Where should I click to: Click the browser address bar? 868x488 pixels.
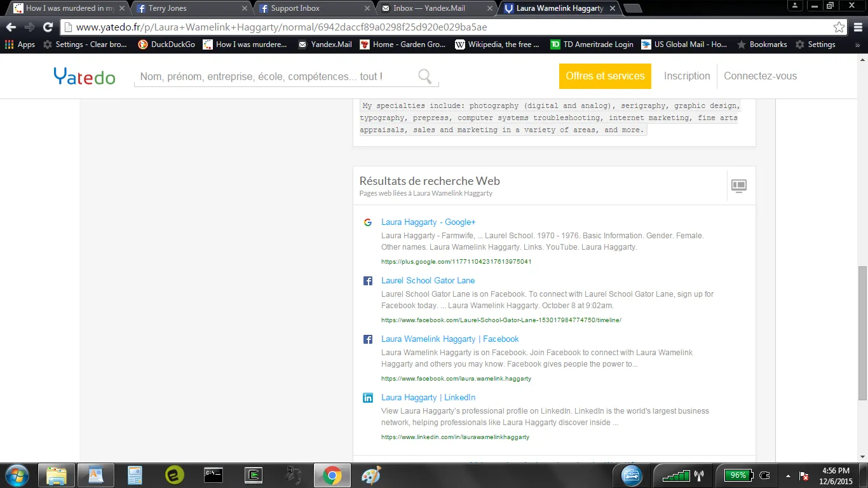click(x=445, y=27)
